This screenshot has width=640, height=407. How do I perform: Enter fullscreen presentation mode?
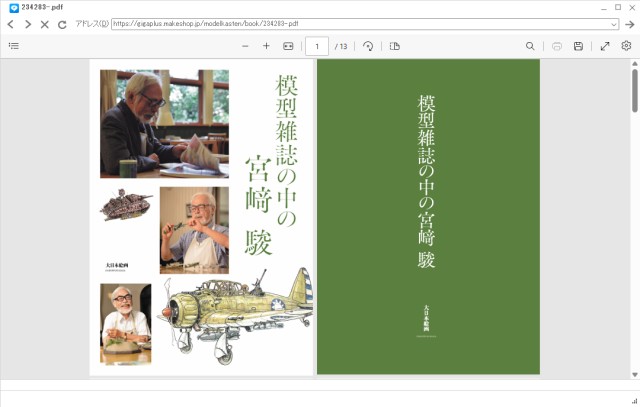[605, 46]
